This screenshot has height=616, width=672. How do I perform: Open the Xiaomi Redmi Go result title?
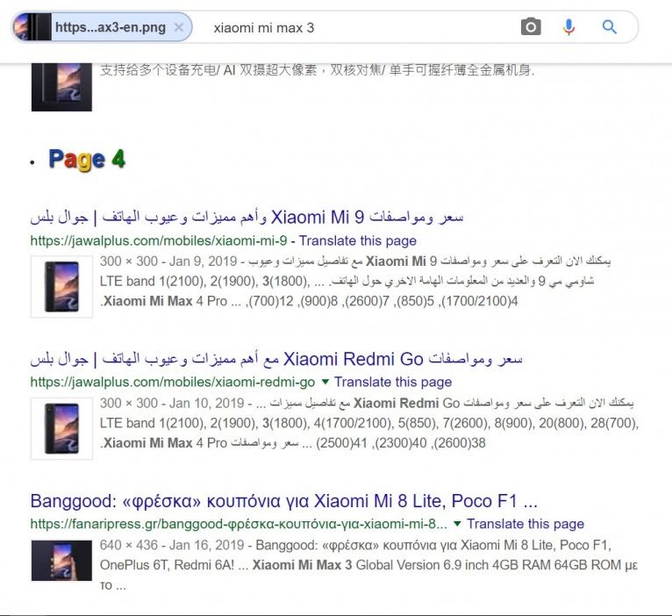[276, 359]
